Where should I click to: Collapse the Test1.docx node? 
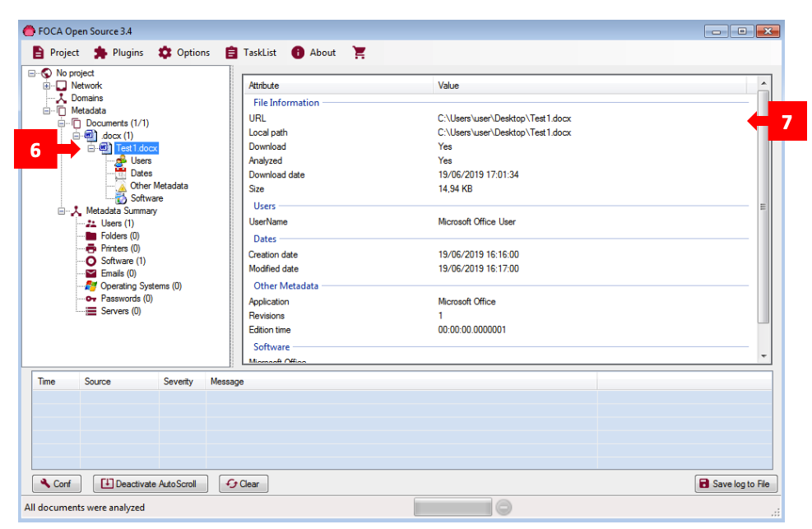coord(91,148)
